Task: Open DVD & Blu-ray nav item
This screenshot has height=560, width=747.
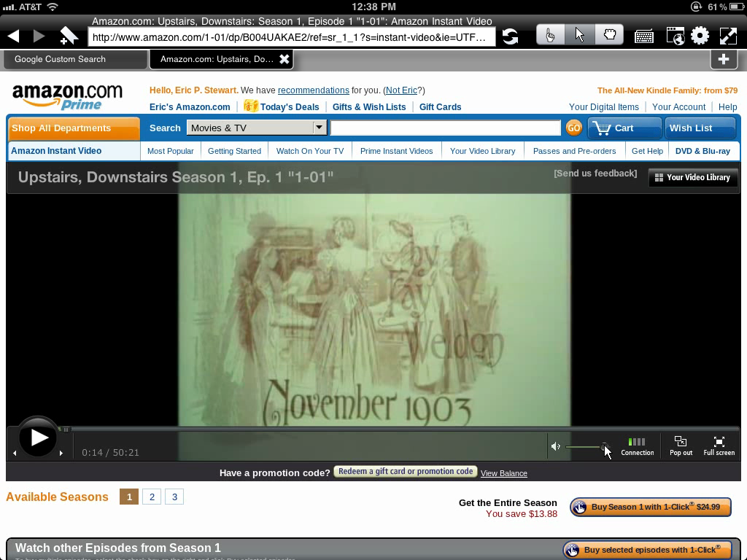Action: click(x=703, y=151)
